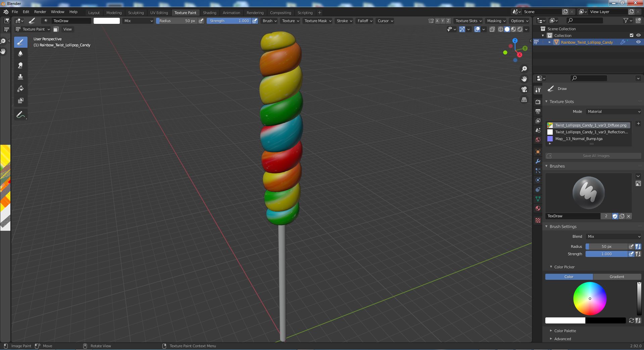Switch to wireframe viewport shading
Image resolution: width=644 pixels, height=350 pixels.
coord(501,29)
